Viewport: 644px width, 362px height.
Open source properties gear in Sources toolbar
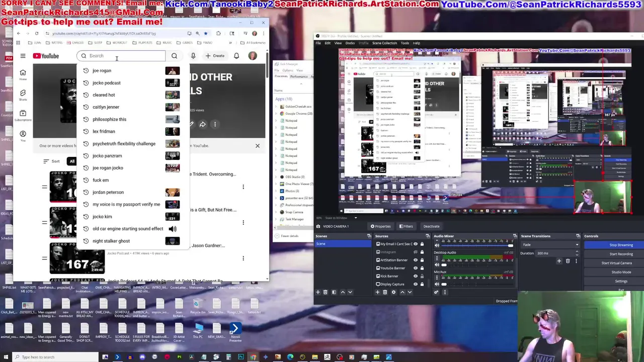(393, 292)
